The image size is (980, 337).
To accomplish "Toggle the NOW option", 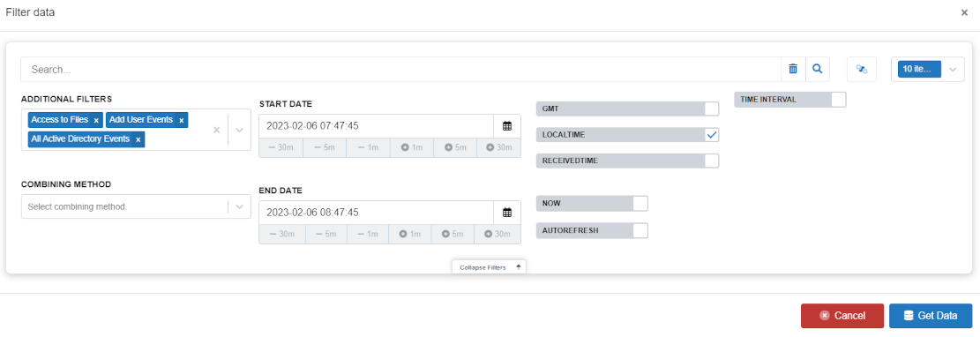I will 640,204.
